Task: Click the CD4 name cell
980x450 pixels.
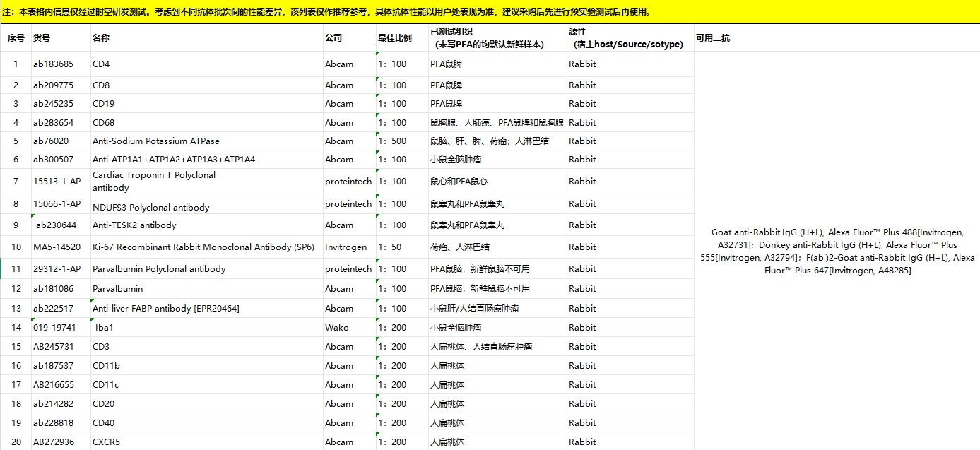Action: pyautogui.click(x=207, y=64)
